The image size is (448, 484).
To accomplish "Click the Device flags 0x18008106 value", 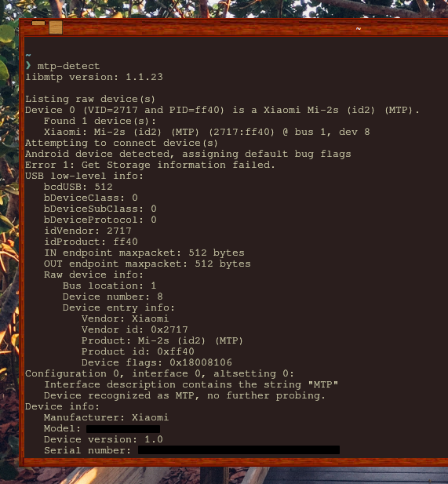I will 201,362.
